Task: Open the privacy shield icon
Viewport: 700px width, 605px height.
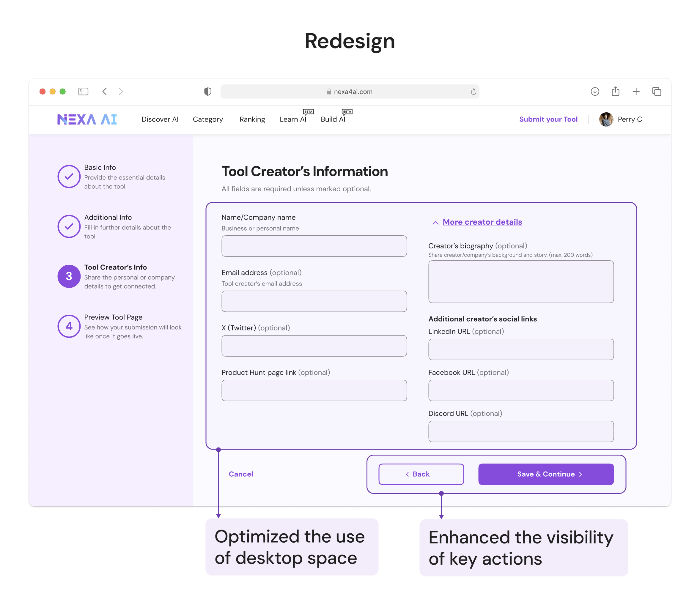Action: tap(208, 92)
